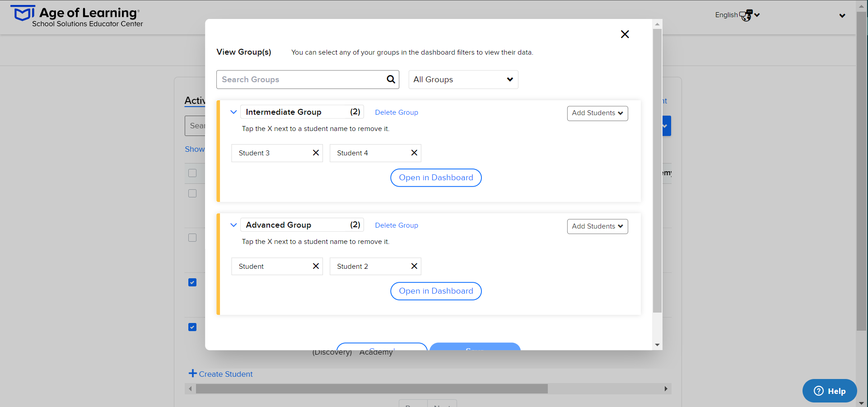
Task: Delete the Intermediate Group
Action: pos(397,112)
